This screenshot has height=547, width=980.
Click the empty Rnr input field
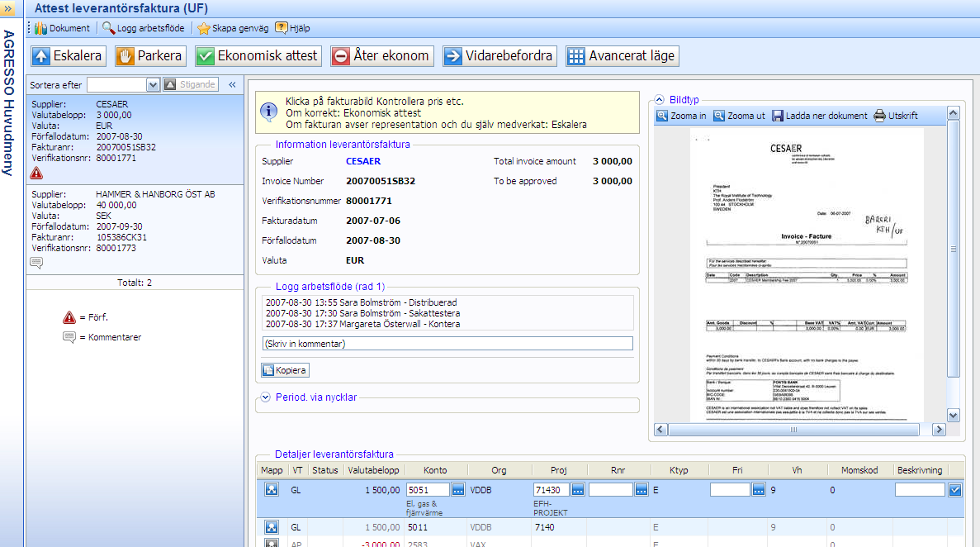point(611,490)
